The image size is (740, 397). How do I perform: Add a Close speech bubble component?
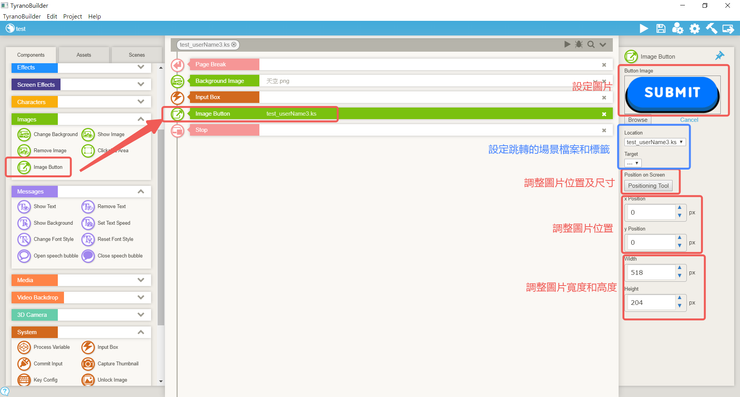point(112,256)
